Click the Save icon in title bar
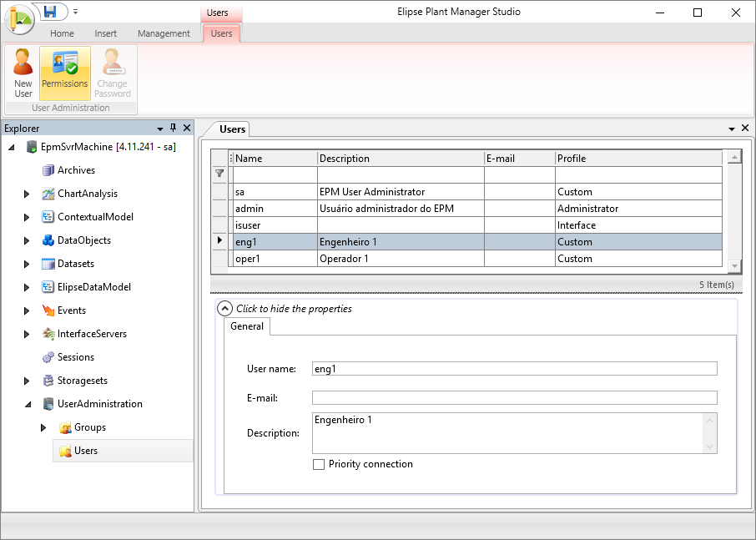 [50, 12]
